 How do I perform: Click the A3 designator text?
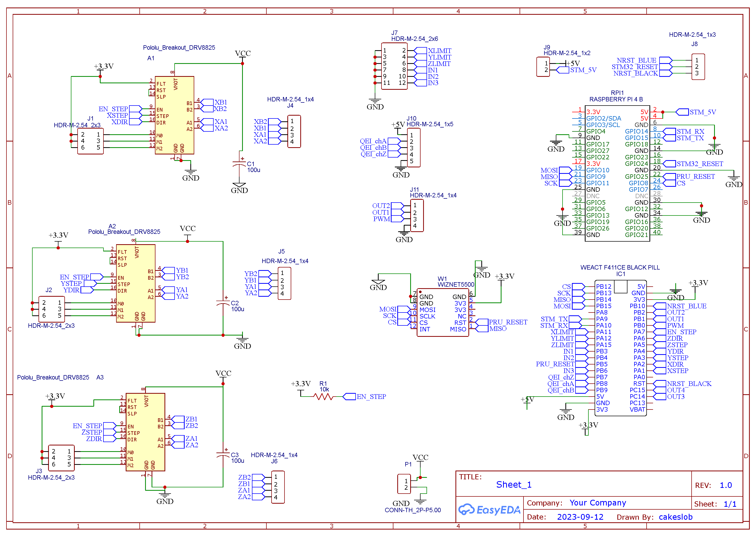(x=100, y=377)
